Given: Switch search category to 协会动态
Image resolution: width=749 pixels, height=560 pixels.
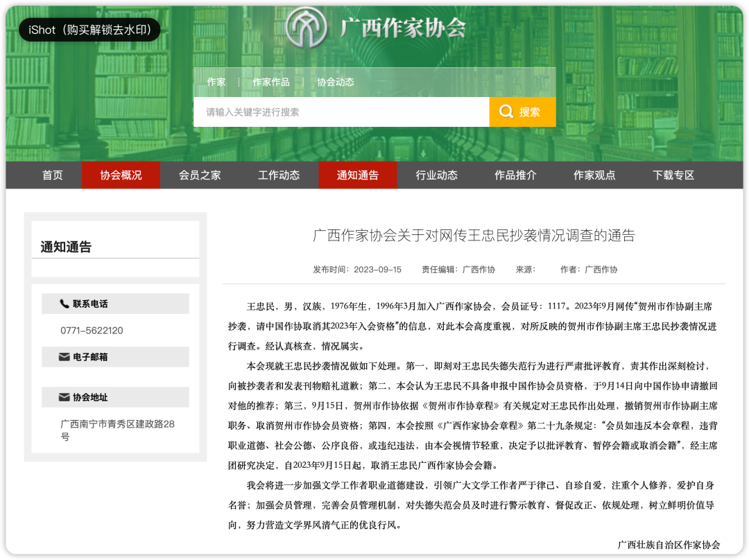Looking at the screenshot, I should pos(336,82).
